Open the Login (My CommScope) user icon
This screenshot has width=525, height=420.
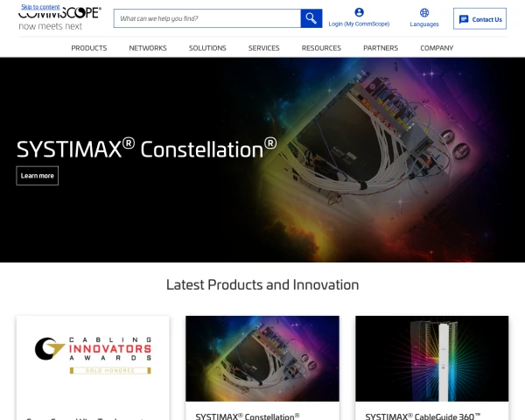pos(359,12)
